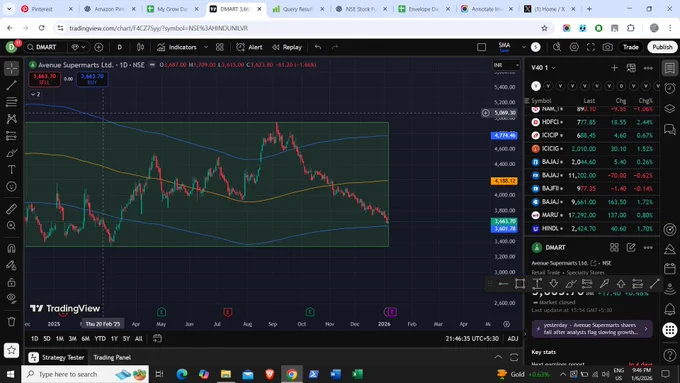Open the chats panel icon

coord(670,129)
